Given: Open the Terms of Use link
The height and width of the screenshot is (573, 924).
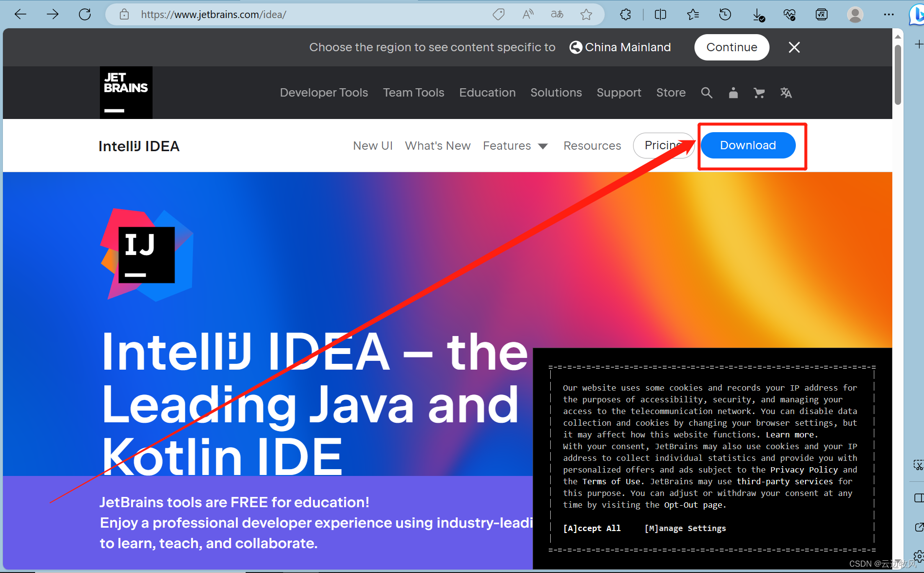Looking at the screenshot, I should click(x=612, y=481).
